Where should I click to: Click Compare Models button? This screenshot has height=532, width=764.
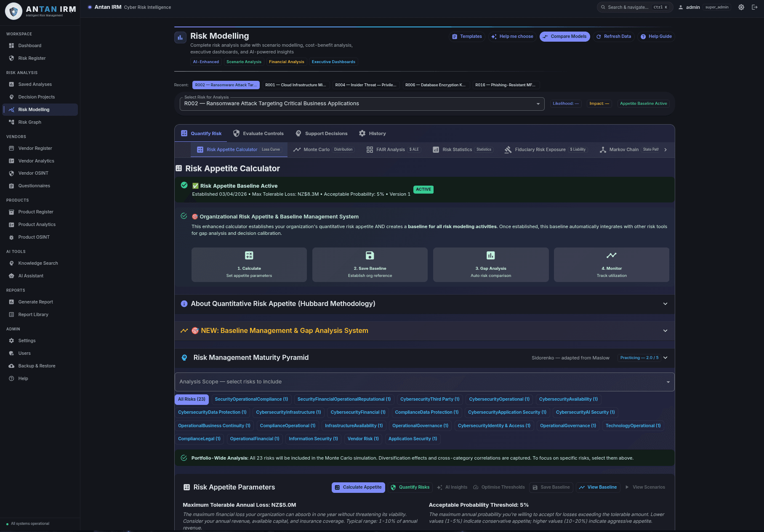565,37
